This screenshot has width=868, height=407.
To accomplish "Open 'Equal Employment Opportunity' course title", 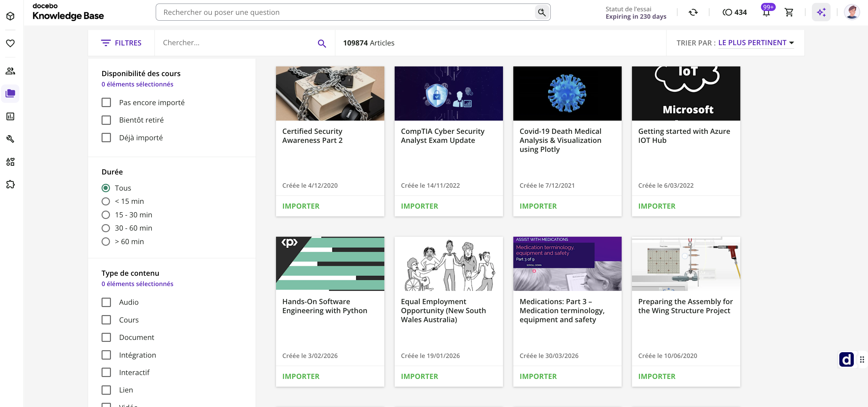I will [x=443, y=310].
